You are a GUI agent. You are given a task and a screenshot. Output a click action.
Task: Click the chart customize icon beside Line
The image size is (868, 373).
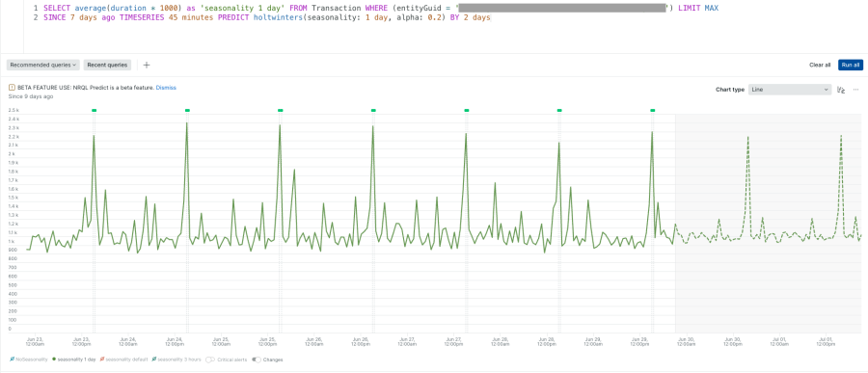841,89
